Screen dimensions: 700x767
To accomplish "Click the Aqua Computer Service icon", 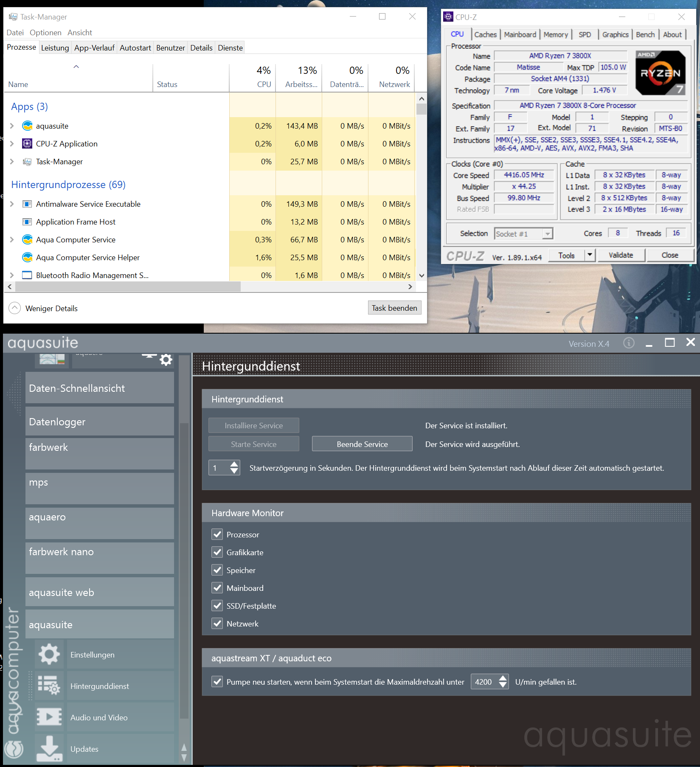I will coord(27,240).
